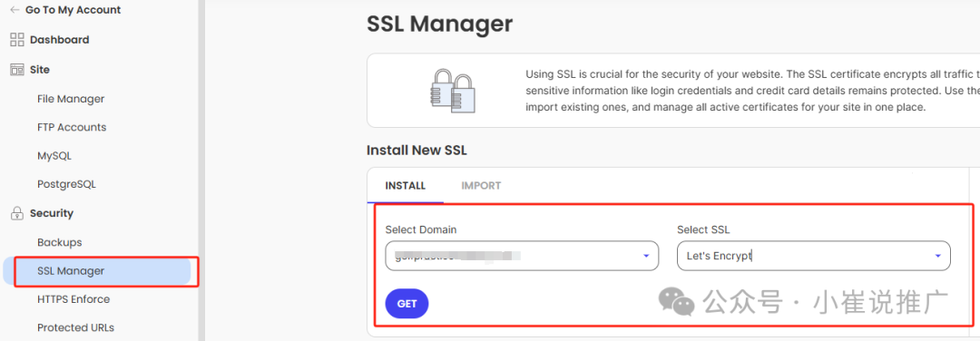The height and width of the screenshot is (341, 980).
Task: Open Go To My Account link
Action: coord(73,10)
